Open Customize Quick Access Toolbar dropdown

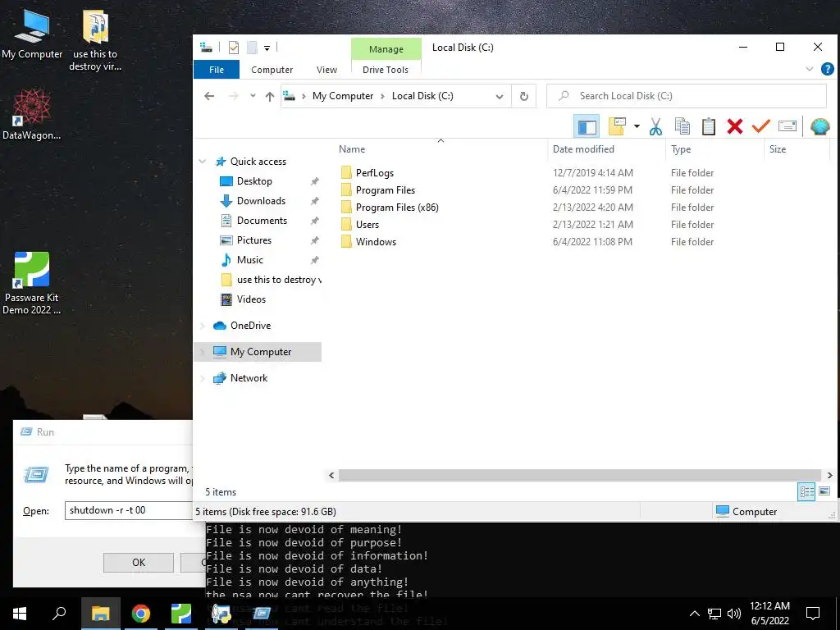(267, 48)
